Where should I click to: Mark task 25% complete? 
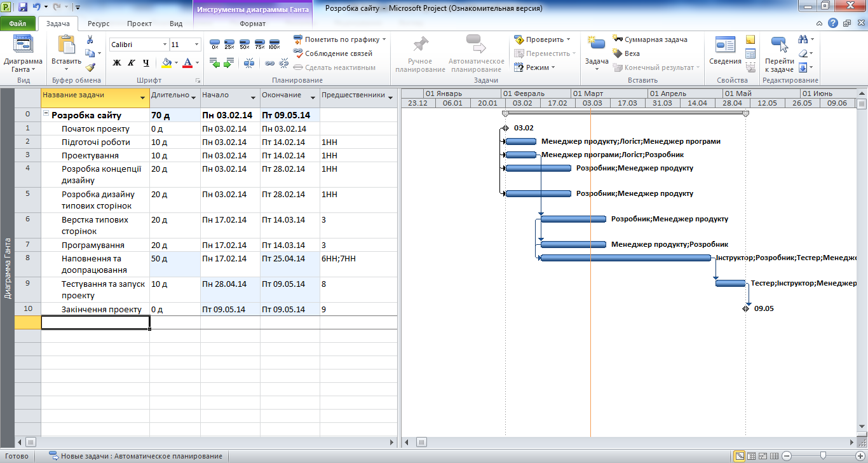point(229,43)
